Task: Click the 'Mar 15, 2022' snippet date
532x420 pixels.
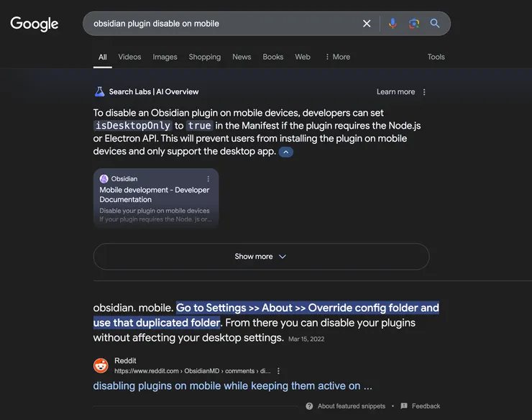Action: click(306, 339)
